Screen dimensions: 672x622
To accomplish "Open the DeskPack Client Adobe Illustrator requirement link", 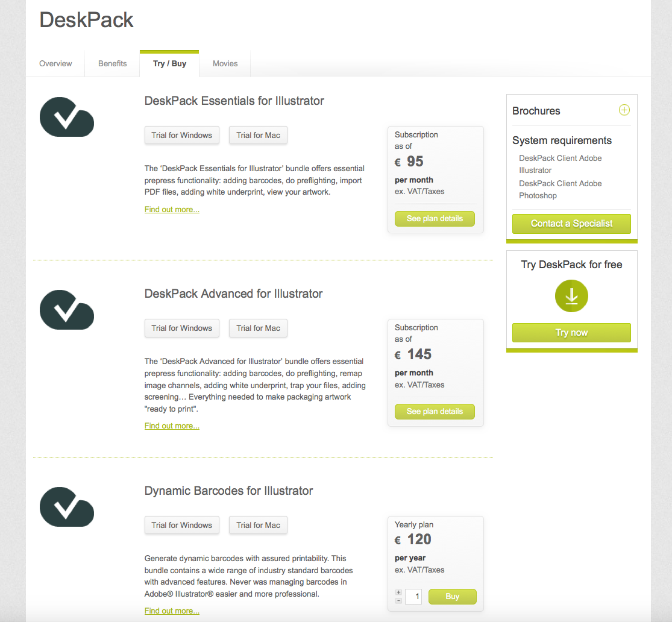I will (x=560, y=164).
